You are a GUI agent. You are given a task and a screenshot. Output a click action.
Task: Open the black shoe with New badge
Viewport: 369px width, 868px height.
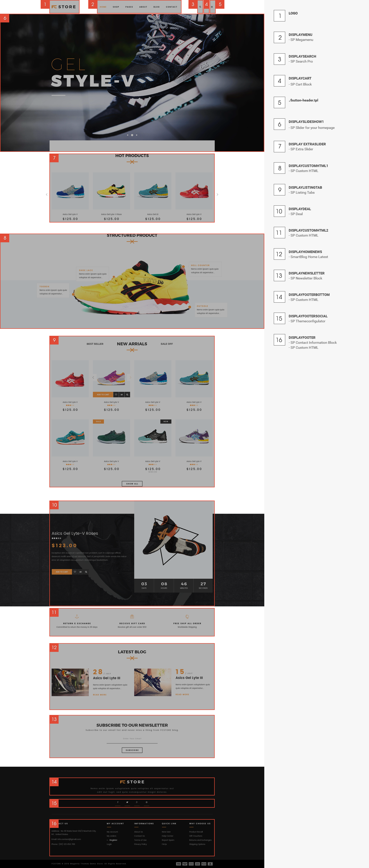click(153, 438)
